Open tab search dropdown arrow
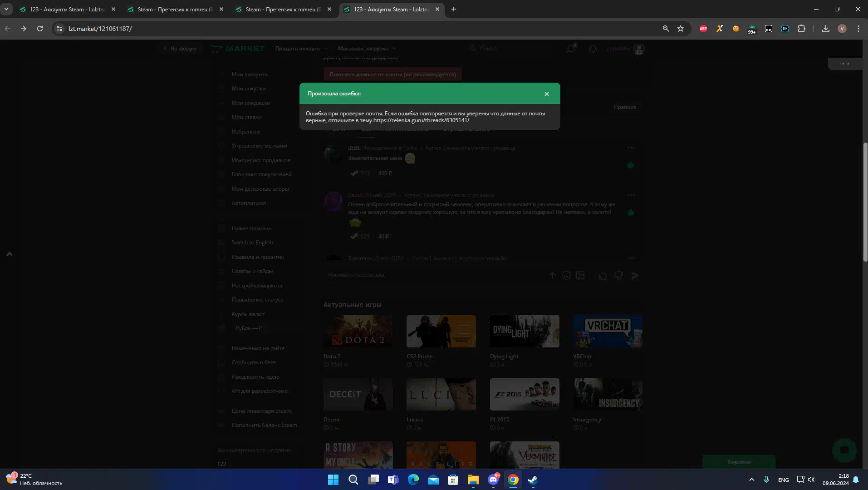 click(x=6, y=9)
